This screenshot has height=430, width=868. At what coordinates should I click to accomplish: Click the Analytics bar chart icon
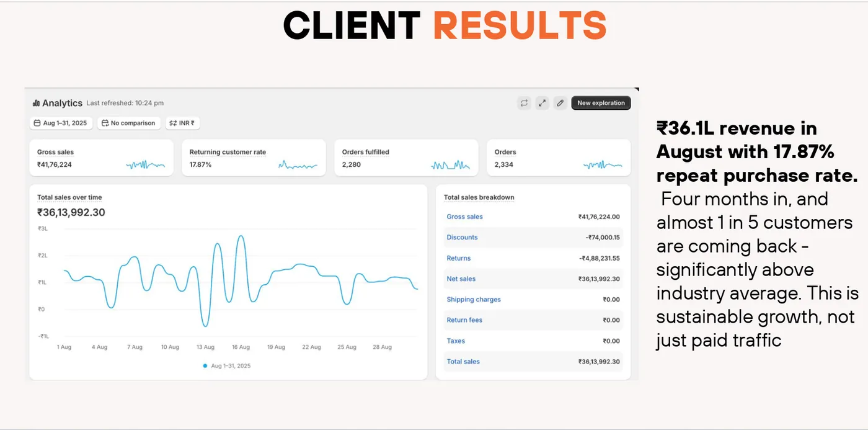point(36,103)
